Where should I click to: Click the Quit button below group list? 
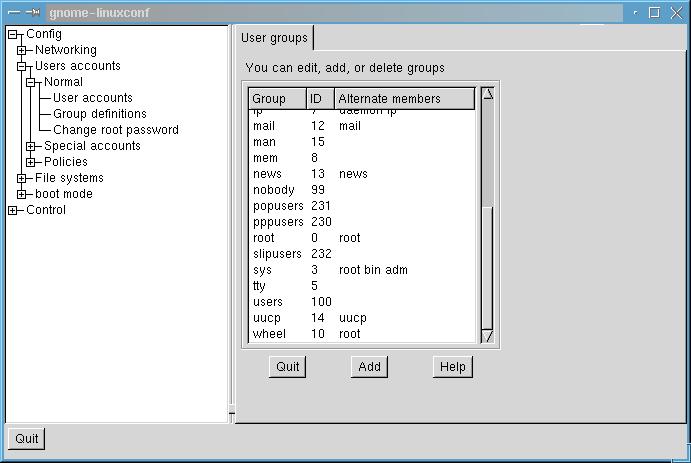click(x=287, y=367)
